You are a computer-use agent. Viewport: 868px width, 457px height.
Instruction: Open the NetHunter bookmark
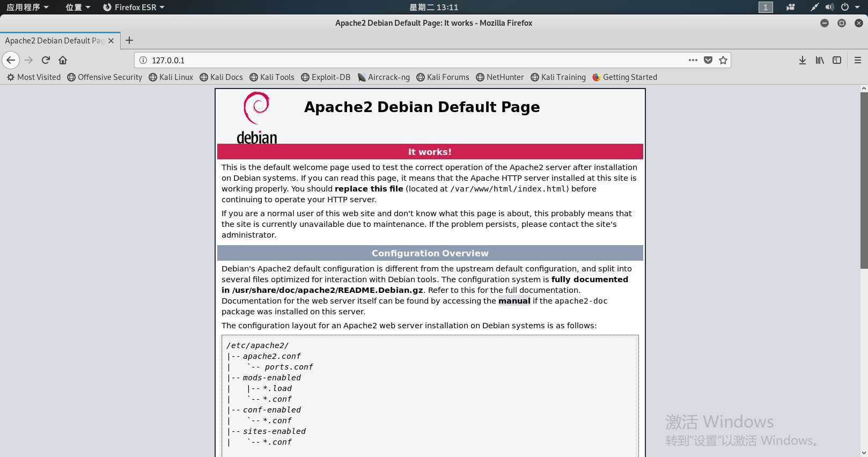[499, 77]
